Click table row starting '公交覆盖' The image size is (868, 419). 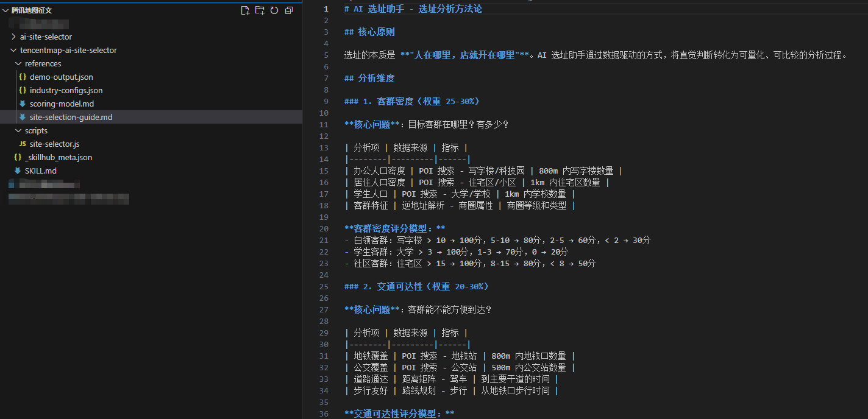tap(460, 368)
